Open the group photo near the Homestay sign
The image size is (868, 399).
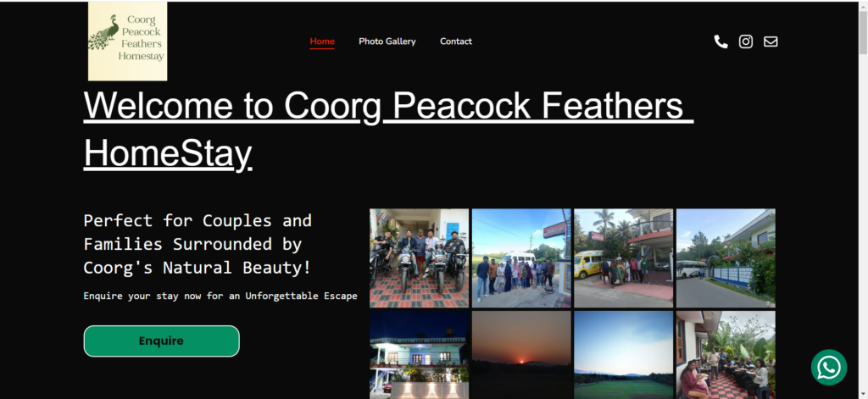[x=521, y=258]
